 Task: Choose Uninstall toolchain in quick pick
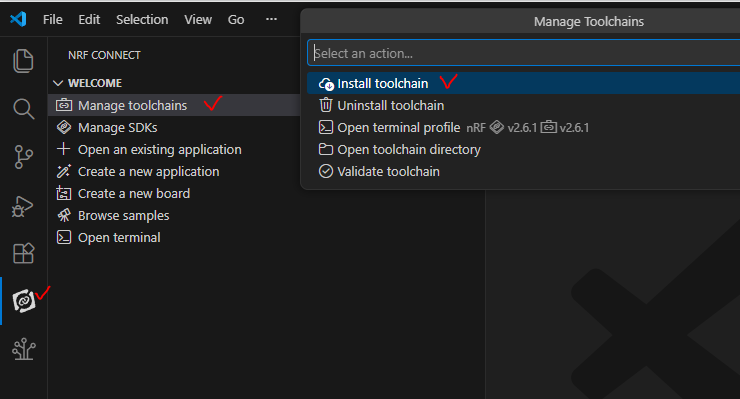coord(523,105)
